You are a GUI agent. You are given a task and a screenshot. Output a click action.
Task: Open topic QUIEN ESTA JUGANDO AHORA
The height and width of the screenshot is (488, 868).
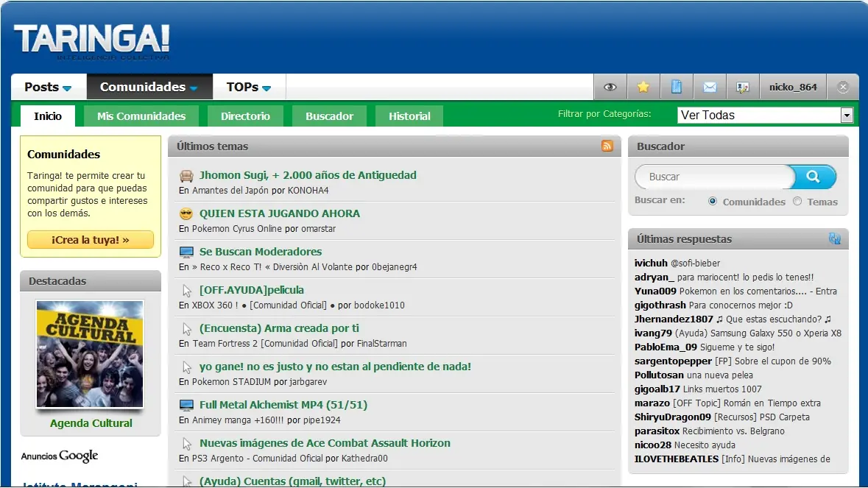pos(280,213)
